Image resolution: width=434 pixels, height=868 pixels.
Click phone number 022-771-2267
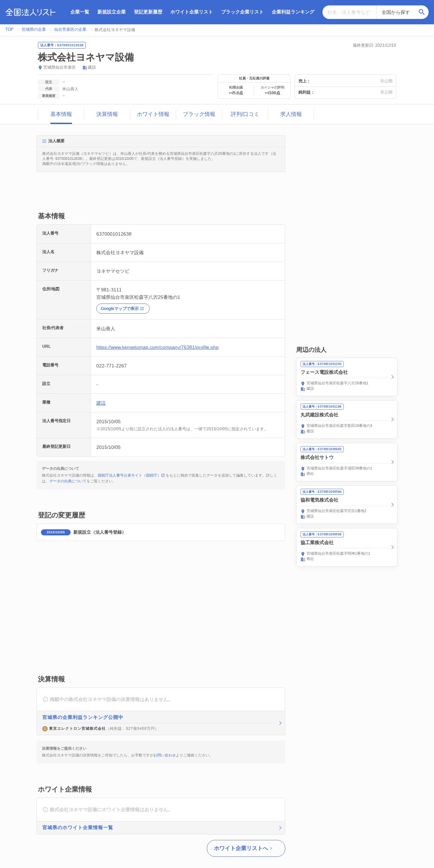(112, 366)
